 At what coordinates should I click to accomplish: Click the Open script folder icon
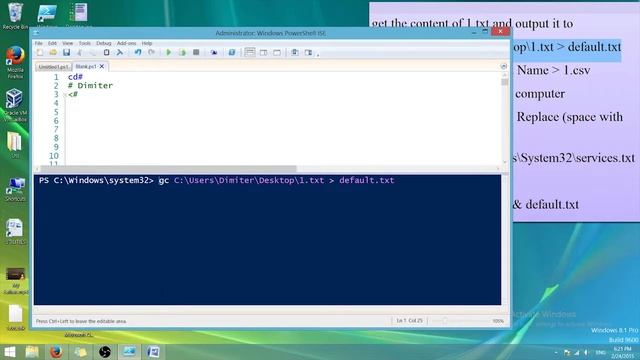(53, 52)
